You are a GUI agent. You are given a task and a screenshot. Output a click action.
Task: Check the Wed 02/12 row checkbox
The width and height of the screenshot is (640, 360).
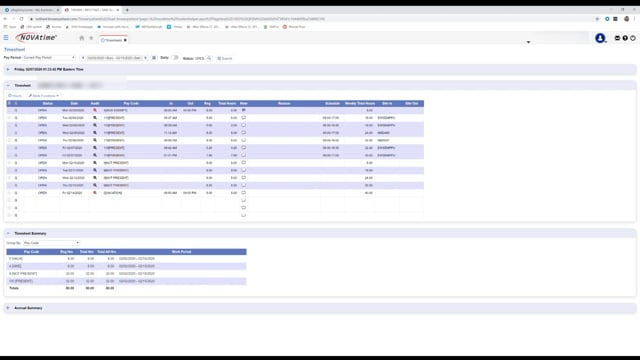9,178
